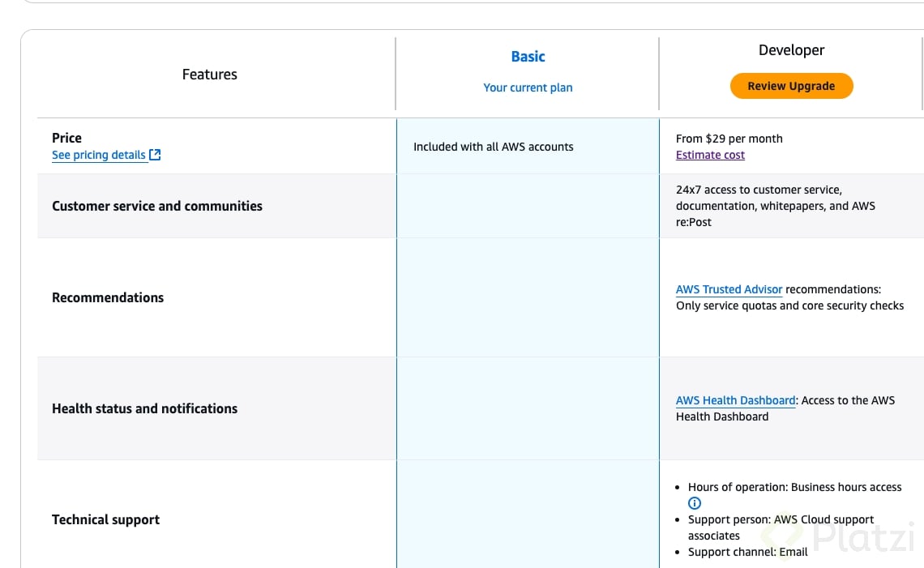Click the Developer plan column title
Viewport: 924px width, 568px height.
click(791, 50)
